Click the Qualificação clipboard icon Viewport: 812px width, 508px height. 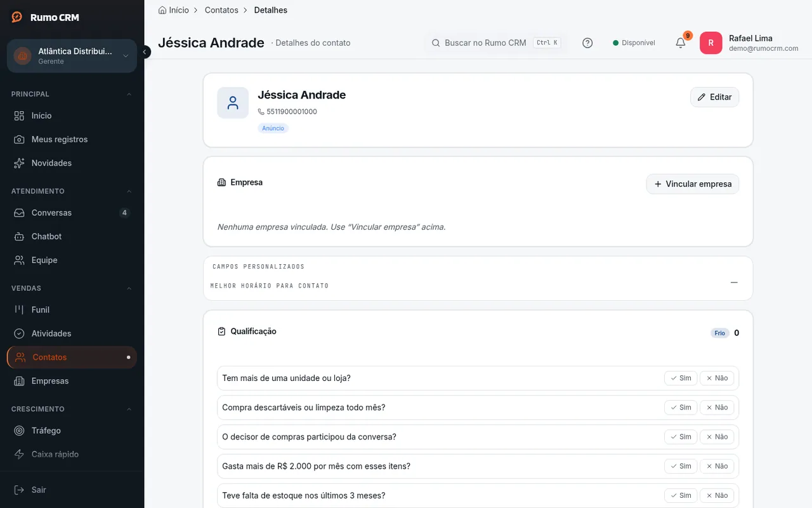(x=221, y=331)
